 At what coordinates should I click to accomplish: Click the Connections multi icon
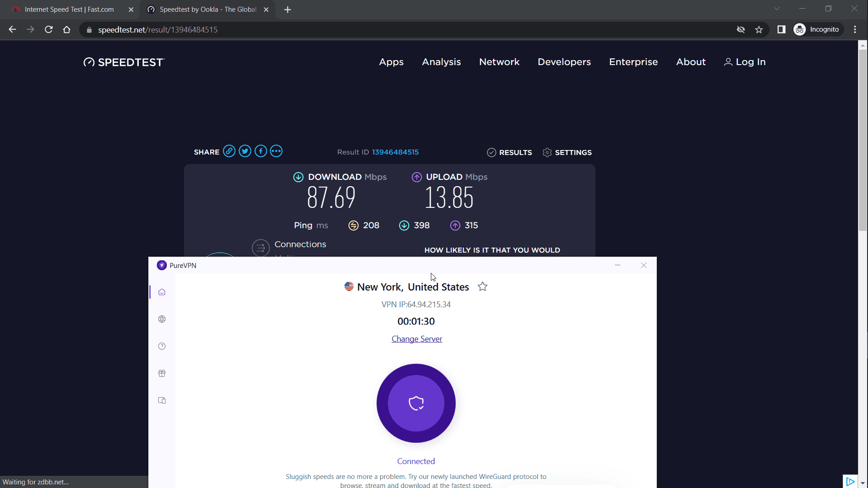click(261, 248)
